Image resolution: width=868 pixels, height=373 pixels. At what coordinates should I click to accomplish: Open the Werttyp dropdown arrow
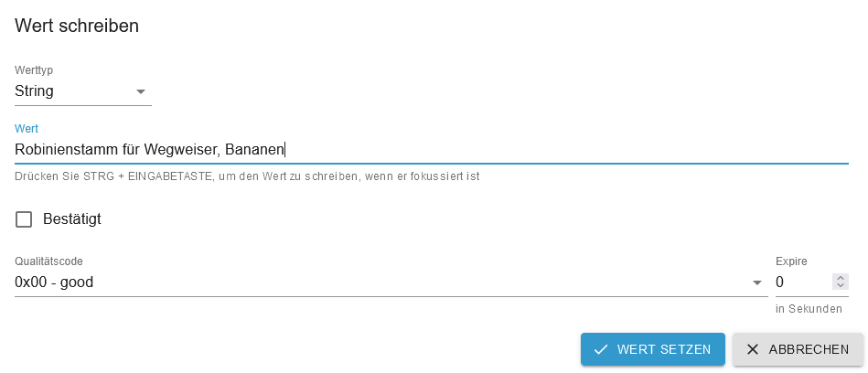[x=141, y=91]
